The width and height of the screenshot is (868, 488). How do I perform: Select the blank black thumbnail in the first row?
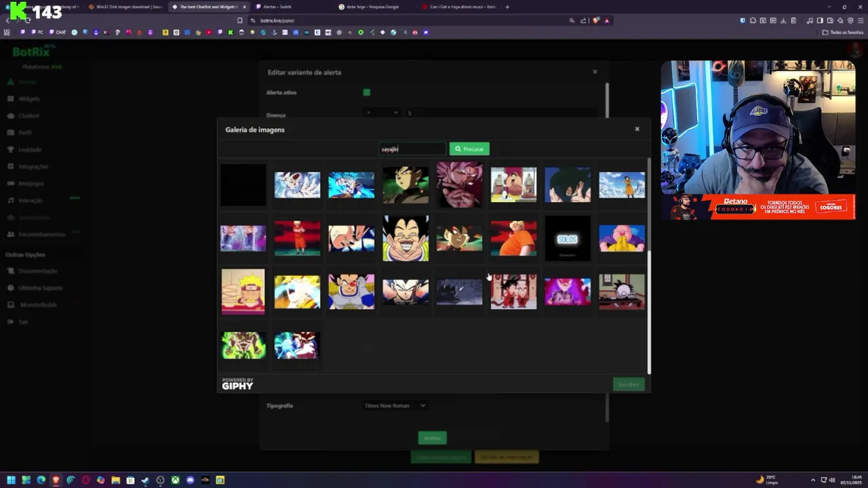click(243, 184)
